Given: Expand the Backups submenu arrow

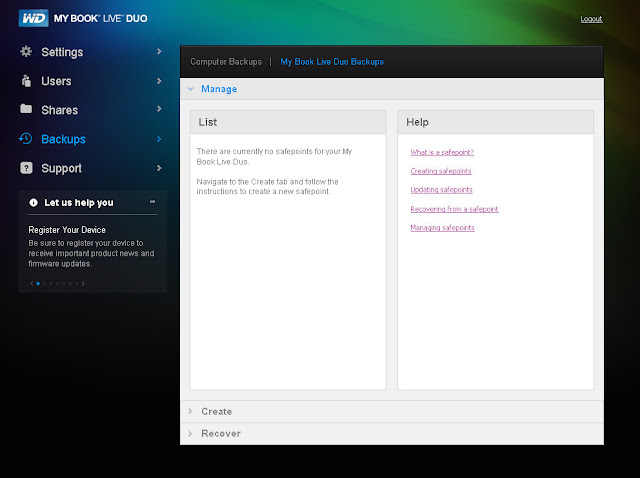Looking at the screenshot, I should (159, 139).
